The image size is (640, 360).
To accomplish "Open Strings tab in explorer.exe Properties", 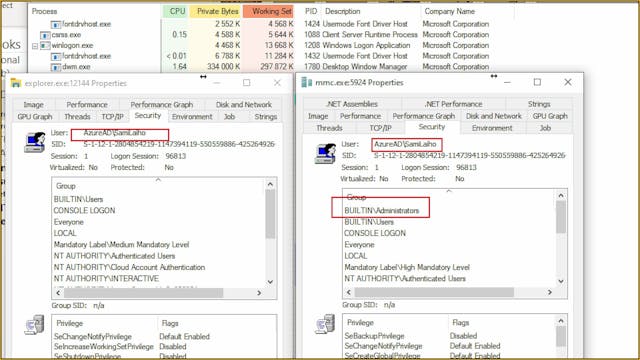I will point(266,117).
